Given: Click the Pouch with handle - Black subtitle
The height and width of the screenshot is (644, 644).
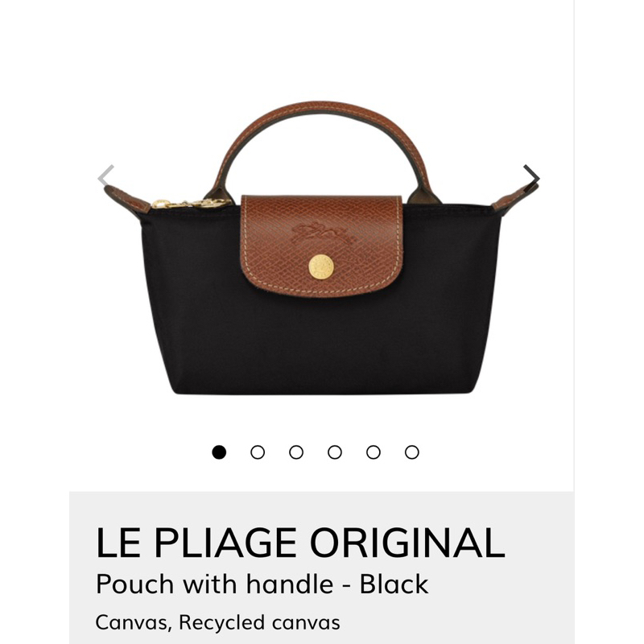Looking at the screenshot, I should click(262, 584).
